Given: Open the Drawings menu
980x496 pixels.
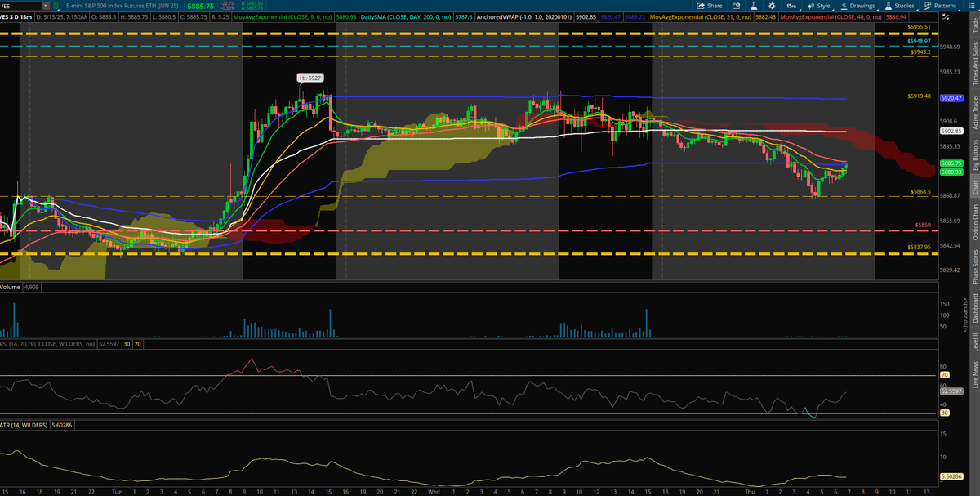Looking at the screenshot, I should click(857, 6).
